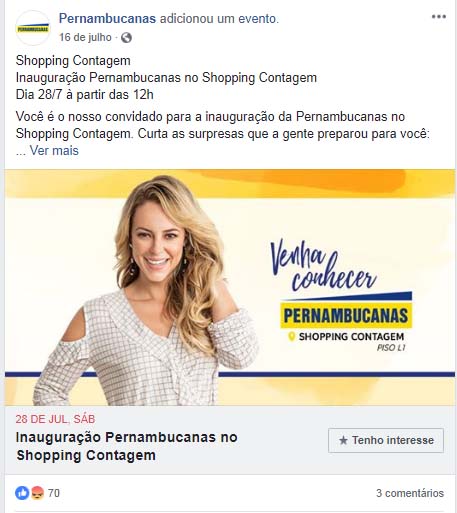Mark Tenho interesse on the event
The height and width of the screenshot is (513, 457).
(386, 440)
